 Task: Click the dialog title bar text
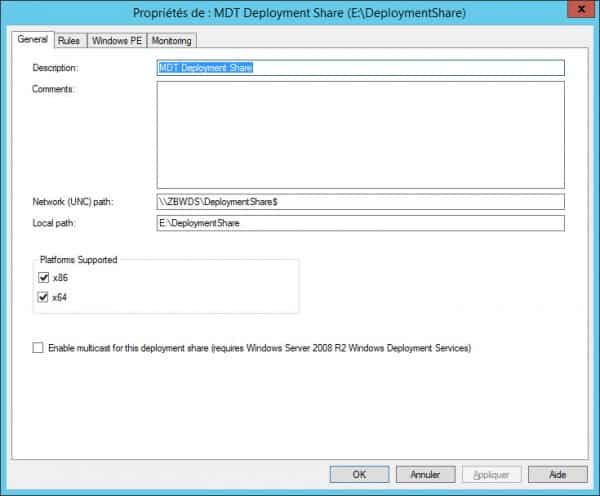pyautogui.click(x=299, y=13)
